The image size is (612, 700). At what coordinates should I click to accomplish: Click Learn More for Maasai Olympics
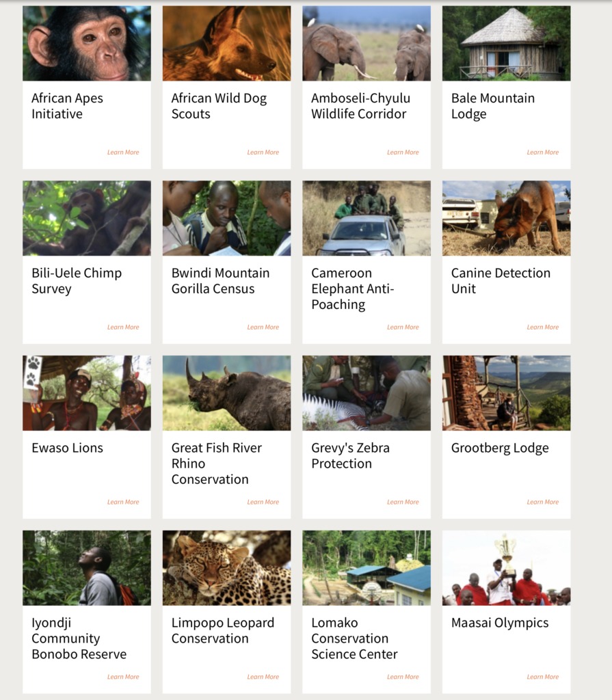[x=542, y=677]
